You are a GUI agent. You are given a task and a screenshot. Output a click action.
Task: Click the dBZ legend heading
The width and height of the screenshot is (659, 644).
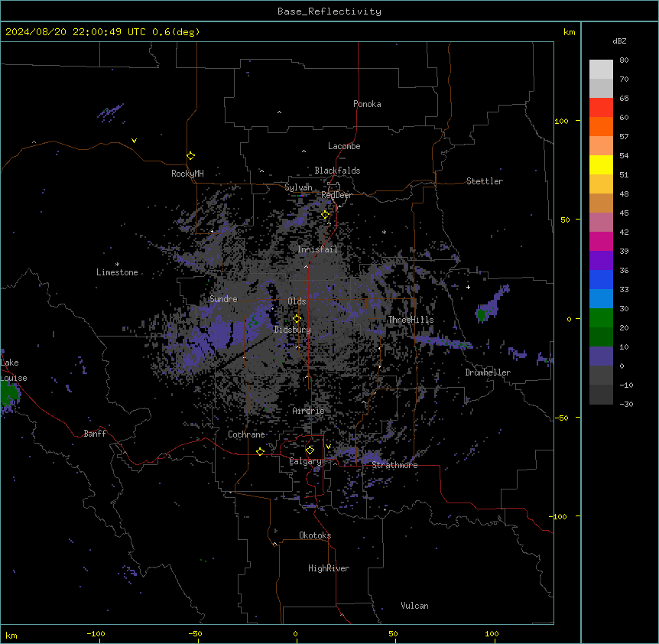point(619,41)
